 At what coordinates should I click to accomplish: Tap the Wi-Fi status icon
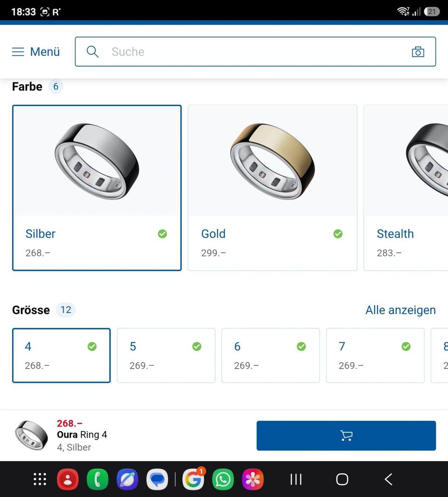(403, 11)
